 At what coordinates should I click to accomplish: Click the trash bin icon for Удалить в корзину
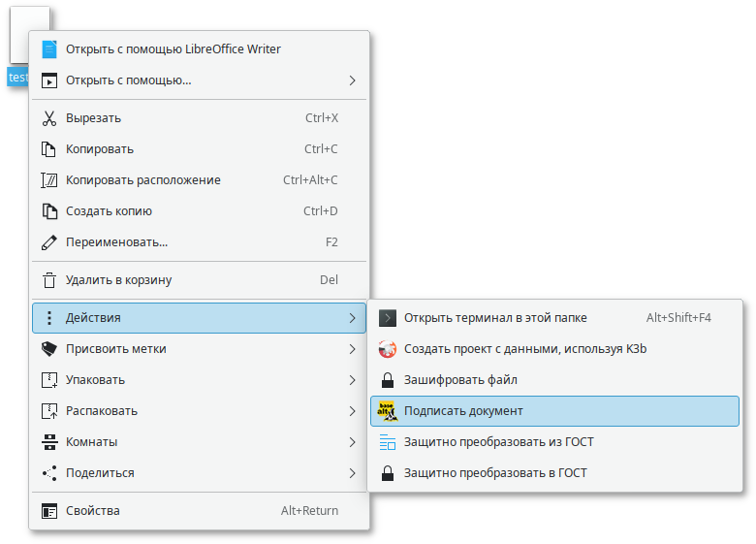tap(49, 279)
